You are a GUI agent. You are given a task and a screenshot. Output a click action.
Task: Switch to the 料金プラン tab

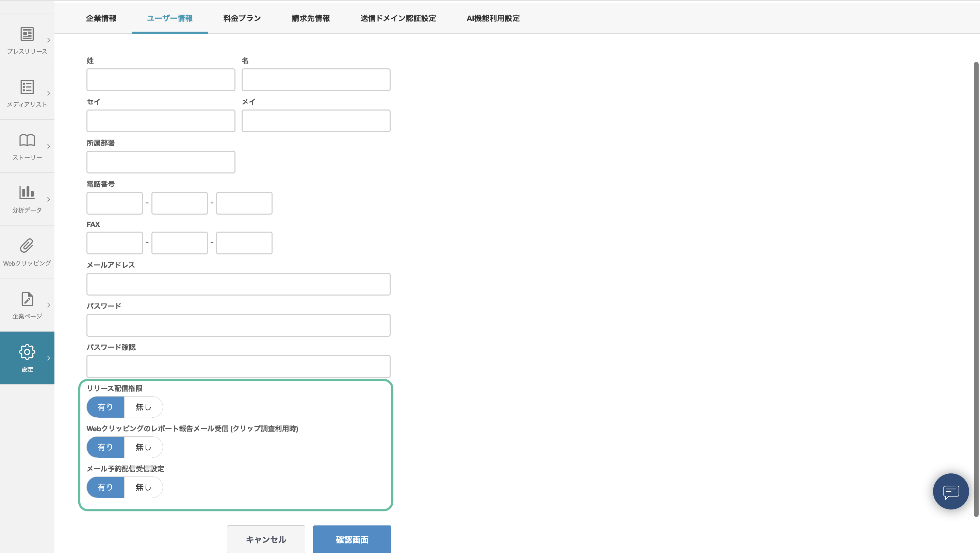click(x=242, y=18)
